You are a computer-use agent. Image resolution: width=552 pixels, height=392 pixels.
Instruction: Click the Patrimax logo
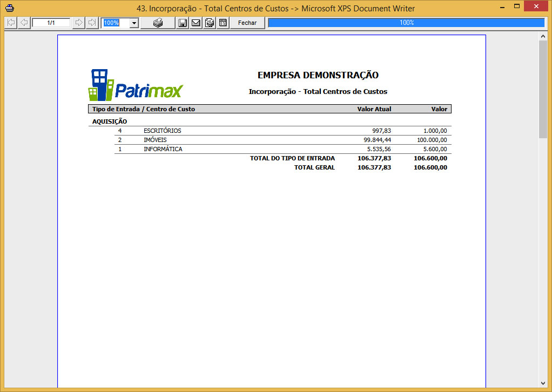136,85
